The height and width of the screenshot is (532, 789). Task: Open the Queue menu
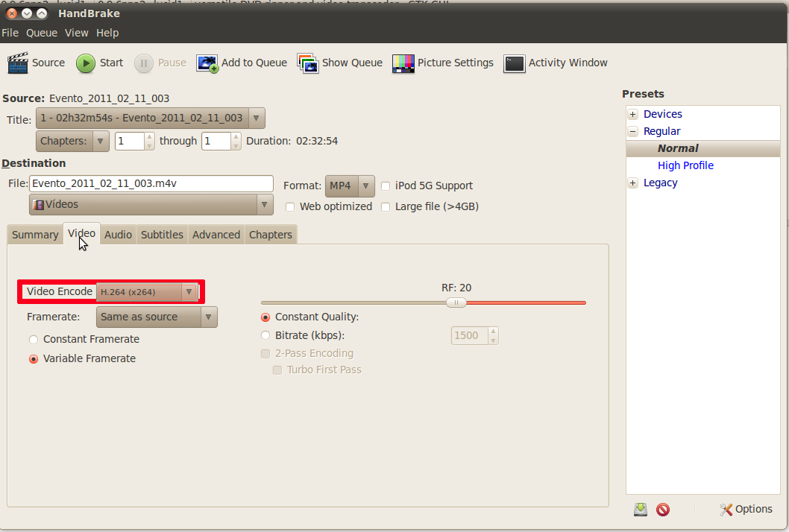point(42,33)
